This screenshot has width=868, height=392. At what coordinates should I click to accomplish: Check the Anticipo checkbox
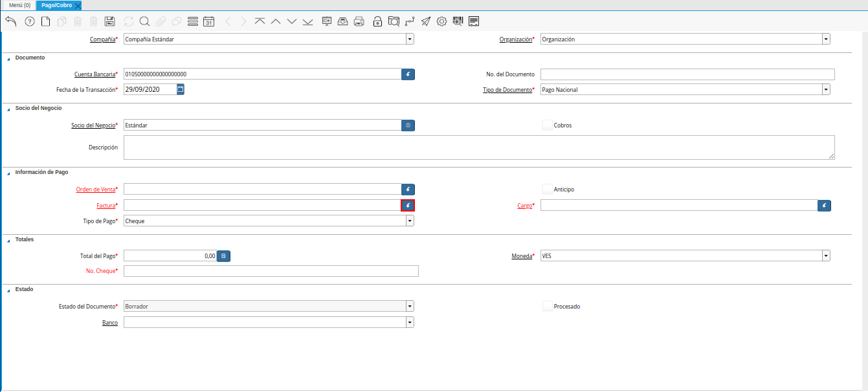(x=547, y=189)
